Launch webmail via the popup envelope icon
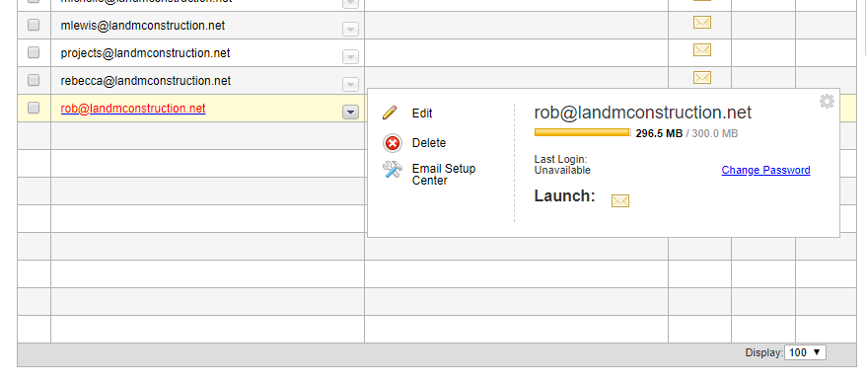The image size is (868, 381). pyautogui.click(x=620, y=201)
